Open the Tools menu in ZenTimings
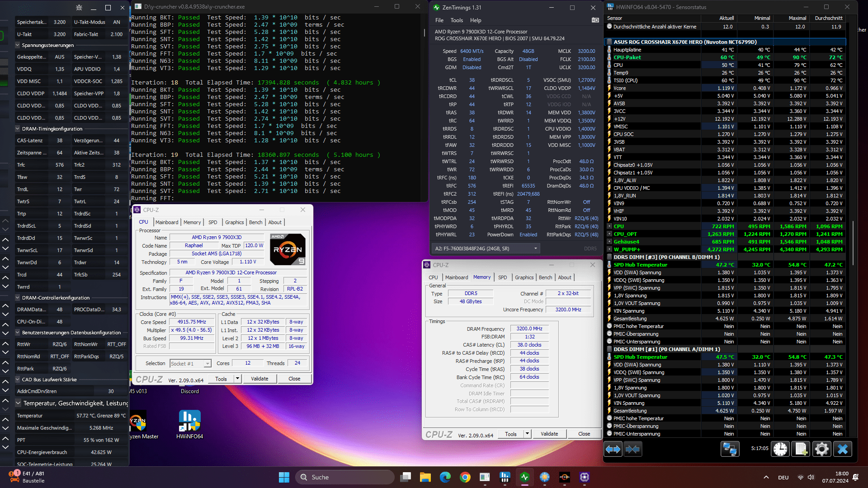The width and height of the screenshot is (868, 488). tap(456, 20)
